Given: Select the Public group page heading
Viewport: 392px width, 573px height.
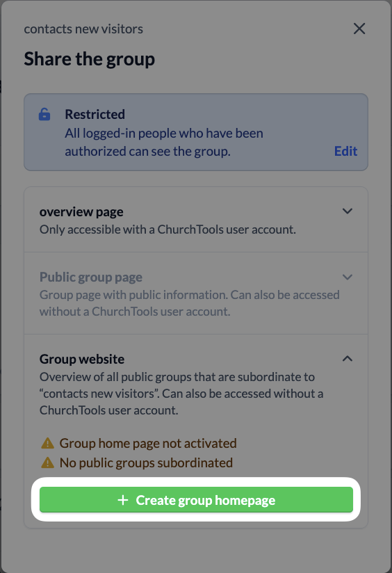Looking at the screenshot, I should 90,277.
